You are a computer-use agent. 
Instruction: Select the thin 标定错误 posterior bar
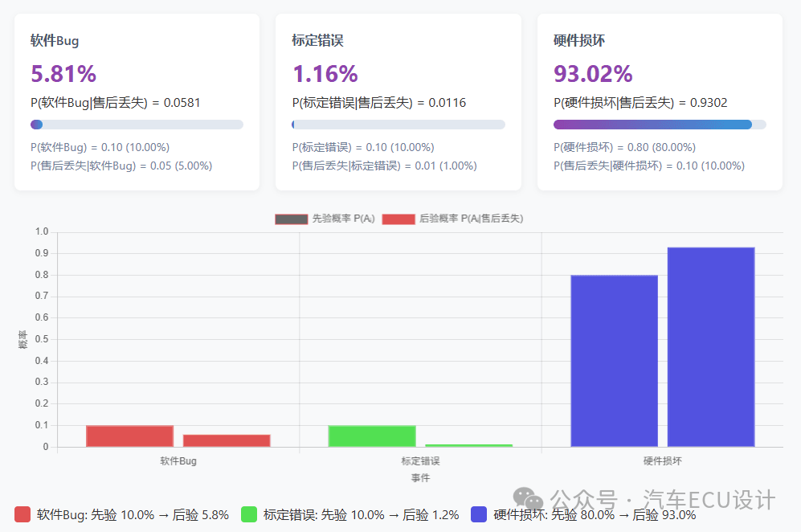click(469, 446)
